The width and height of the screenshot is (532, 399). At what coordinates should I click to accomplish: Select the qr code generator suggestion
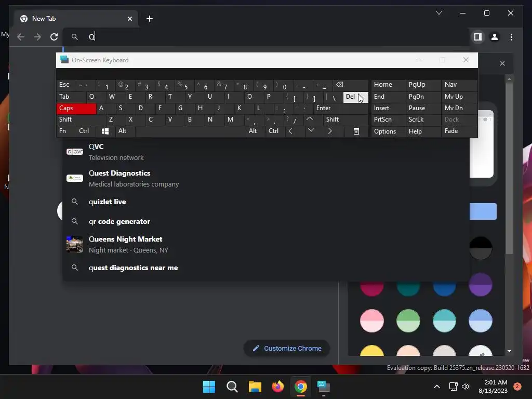click(x=266, y=221)
